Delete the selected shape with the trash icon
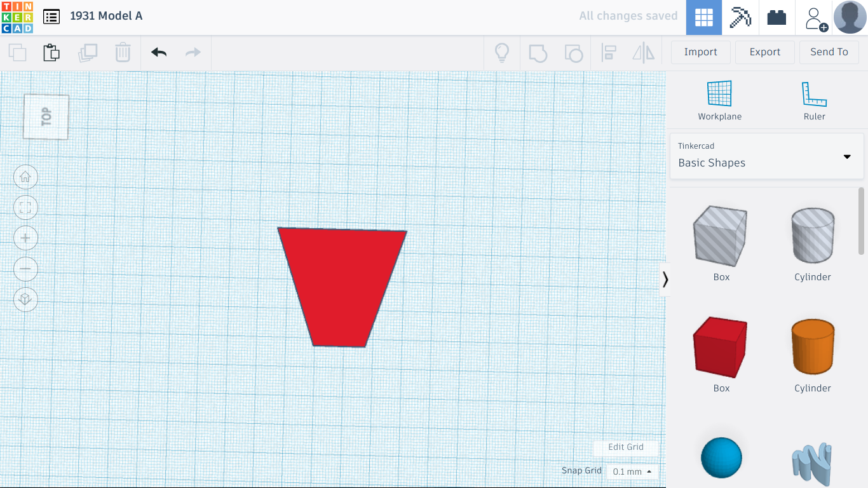 pyautogui.click(x=123, y=52)
